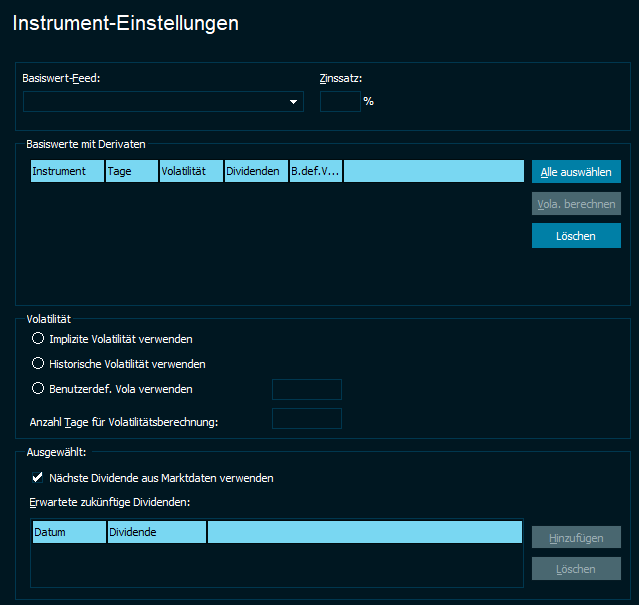Click the Tage column header
Screen dimensions: 639x605
coord(131,172)
